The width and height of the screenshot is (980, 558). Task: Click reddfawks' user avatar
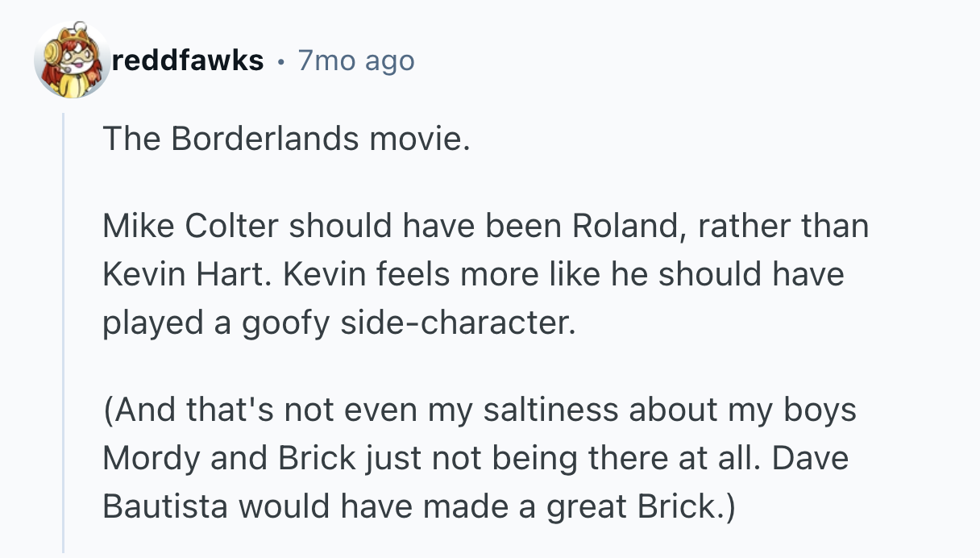coord(72,60)
